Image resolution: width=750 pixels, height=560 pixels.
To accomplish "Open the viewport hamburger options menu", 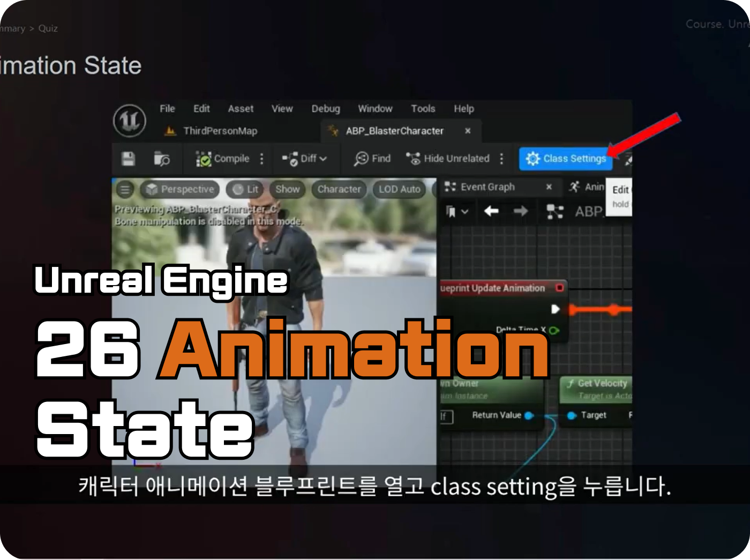I will [125, 189].
